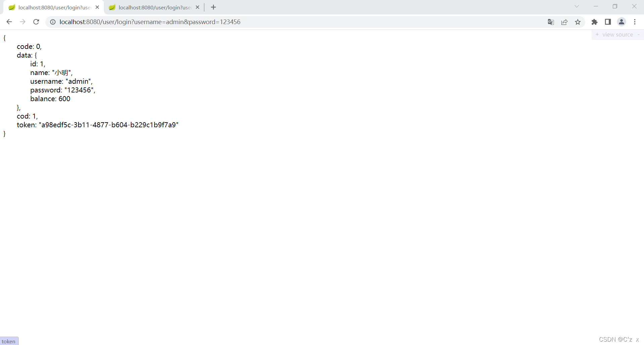Reload the login response page
The height and width of the screenshot is (345, 644).
(36, 22)
